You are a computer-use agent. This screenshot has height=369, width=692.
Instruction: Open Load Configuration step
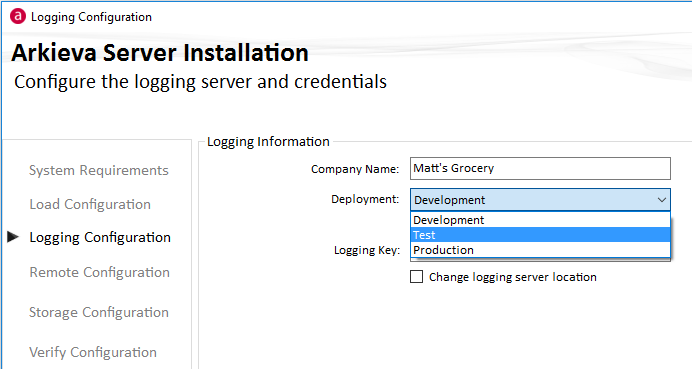coord(90,204)
